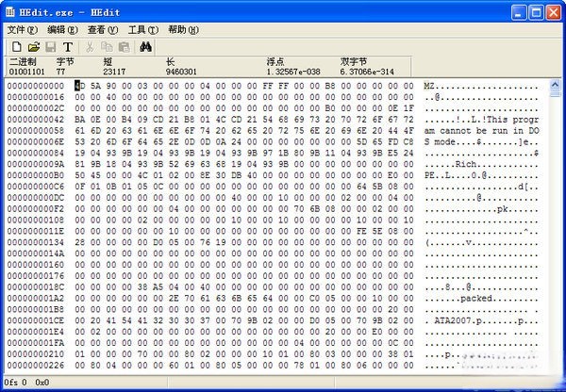The width and height of the screenshot is (566, 392).
Task: Click the 'MZ' text in ASCII column
Action: pyautogui.click(x=430, y=85)
